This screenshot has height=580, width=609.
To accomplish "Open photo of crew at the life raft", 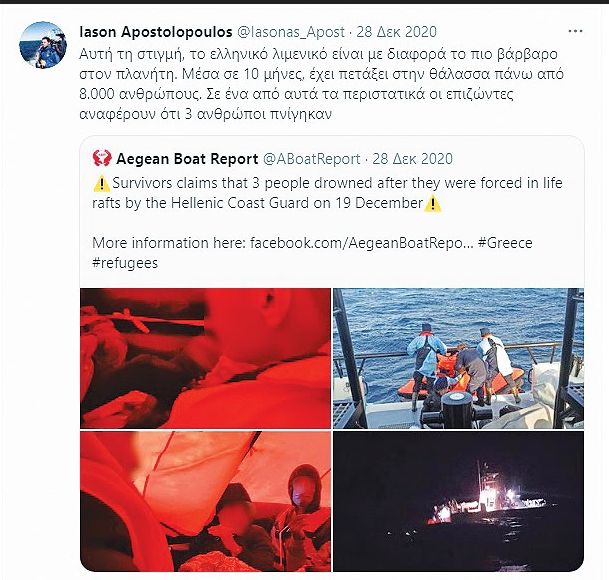I will point(458,358).
